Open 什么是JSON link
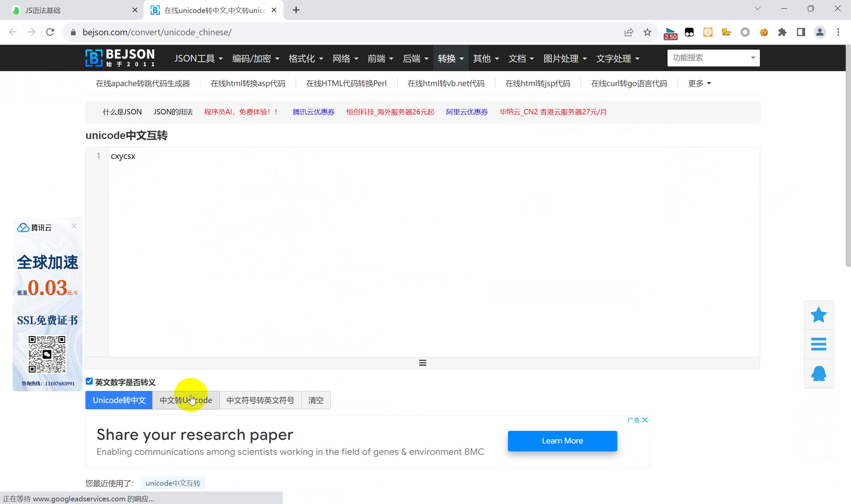The image size is (851, 504). pos(122,112)
